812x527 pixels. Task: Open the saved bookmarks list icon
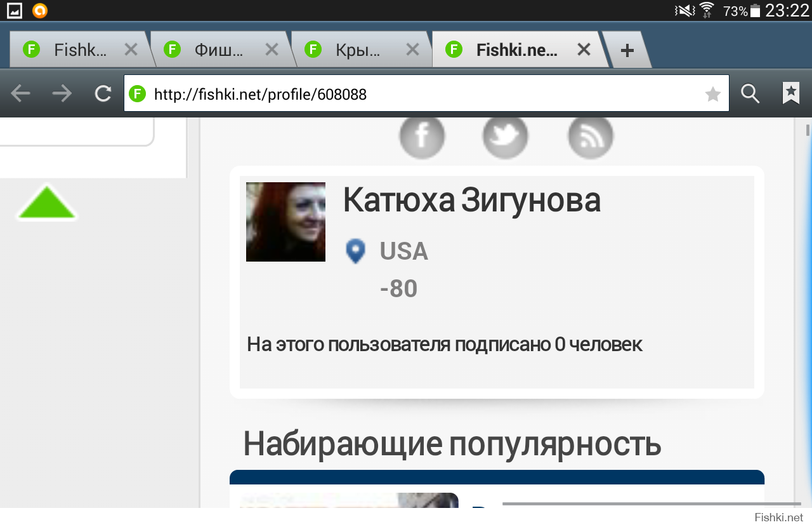[x=791, y=93]
